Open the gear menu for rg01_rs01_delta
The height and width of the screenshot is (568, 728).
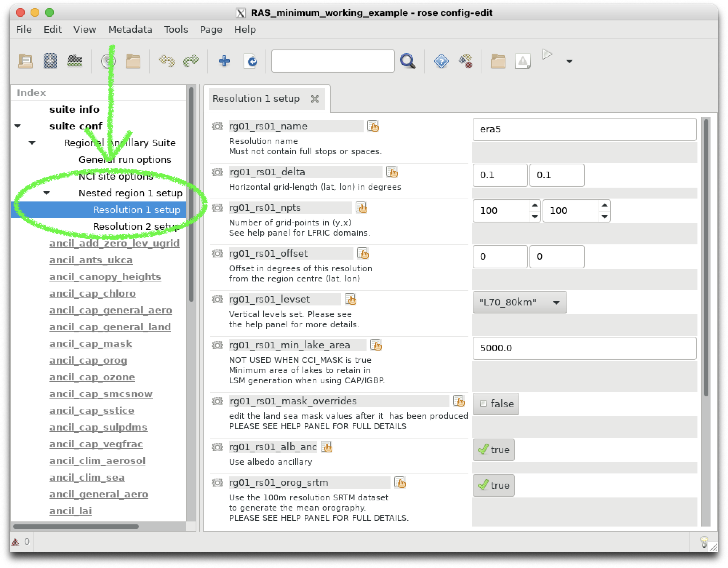point(217,172)
